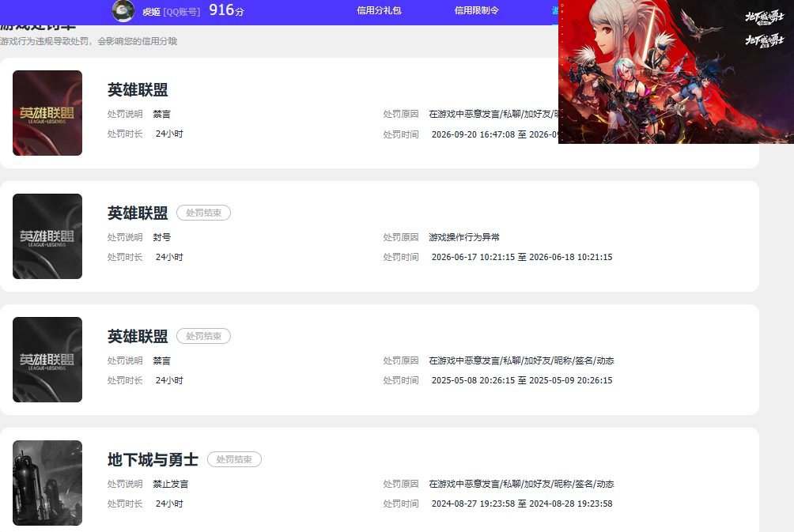Click the 24小时 duration in the 2025-05-08 card
Image resolution: width=794 pixels, height=532 pixels.
click(170, 380)
